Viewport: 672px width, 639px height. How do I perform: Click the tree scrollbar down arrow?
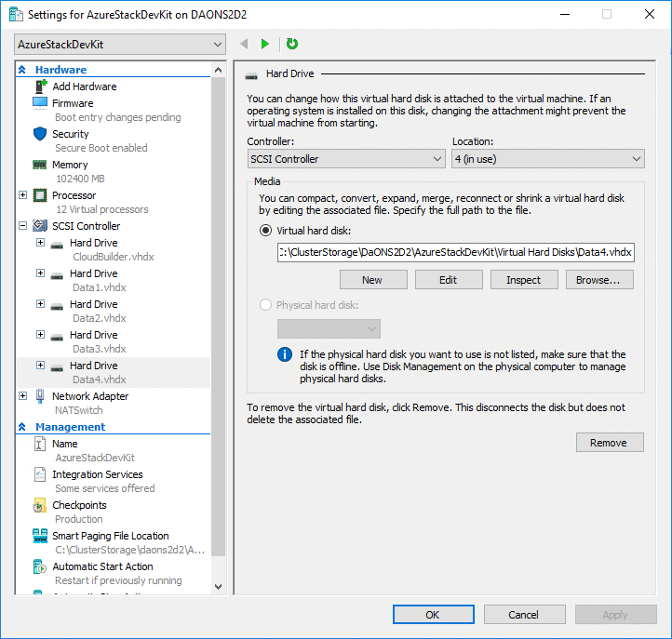coord(218,587)
